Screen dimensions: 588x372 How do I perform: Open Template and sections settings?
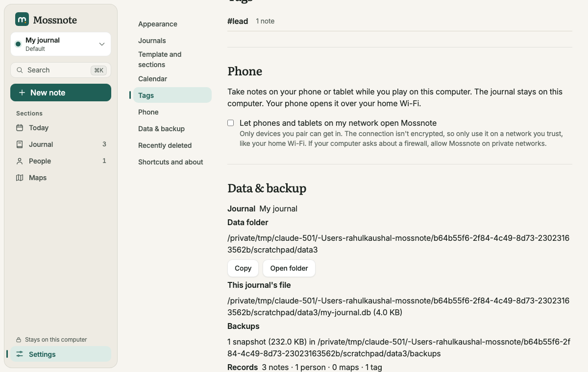pyautogui.click(x=172, y=59)
